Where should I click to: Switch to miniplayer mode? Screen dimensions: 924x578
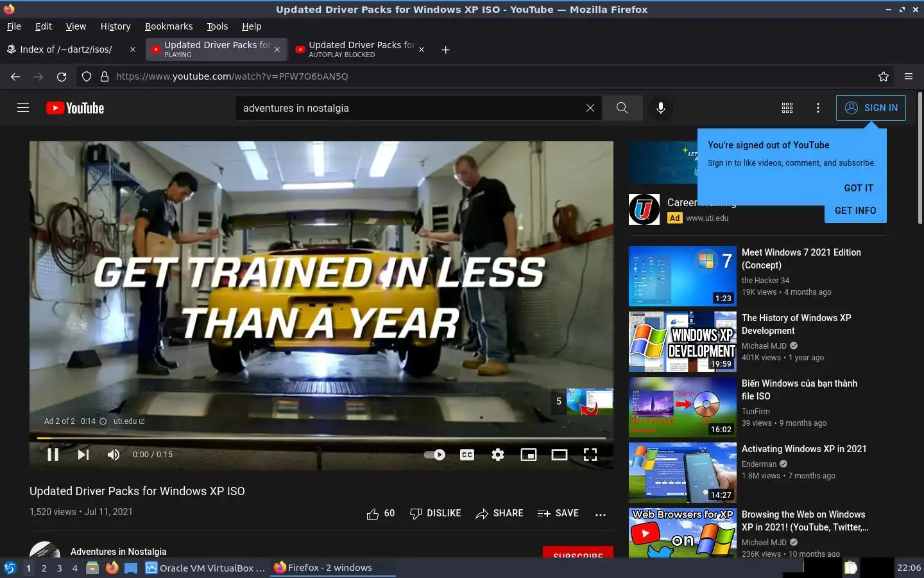[x=529, y=455]
